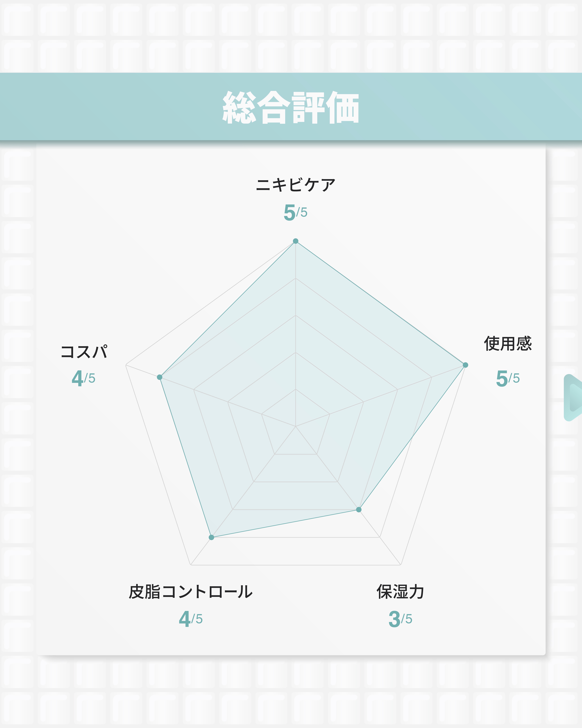The width and height of the screenshot is (582, 728).
Task: Select the 使用感 data point on chart
Action: click(x=465, y=365)
